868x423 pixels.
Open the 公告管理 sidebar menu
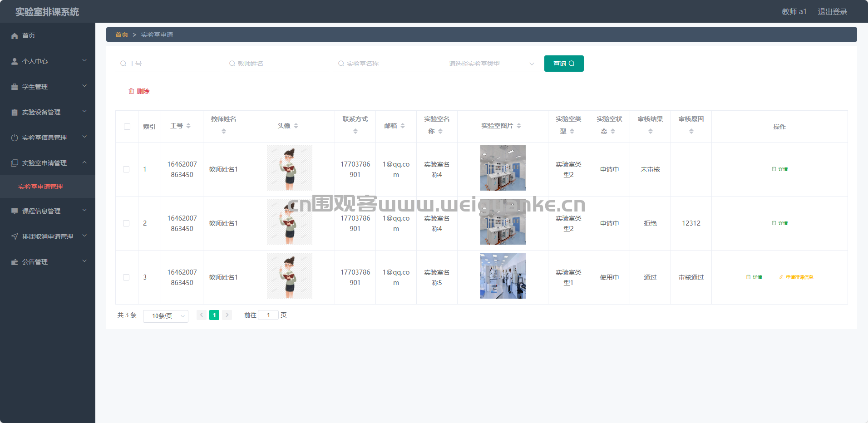tap(48, 262)
